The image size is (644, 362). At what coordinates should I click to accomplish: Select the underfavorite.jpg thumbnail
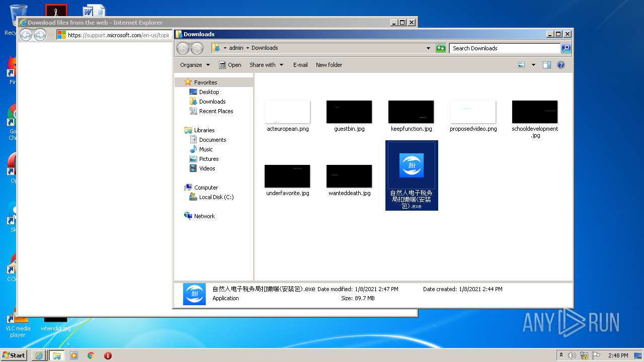pyautogui.click(x=287, y=176)
